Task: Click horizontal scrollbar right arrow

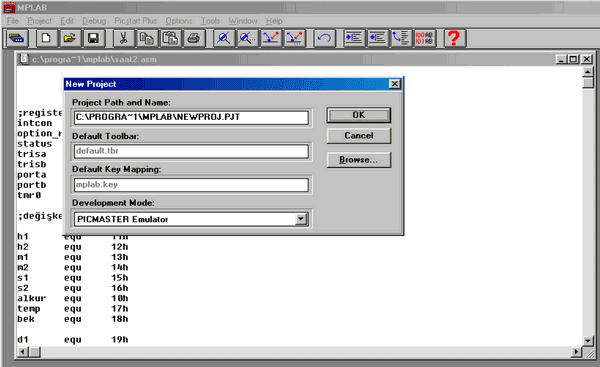Action: (576, 352)
